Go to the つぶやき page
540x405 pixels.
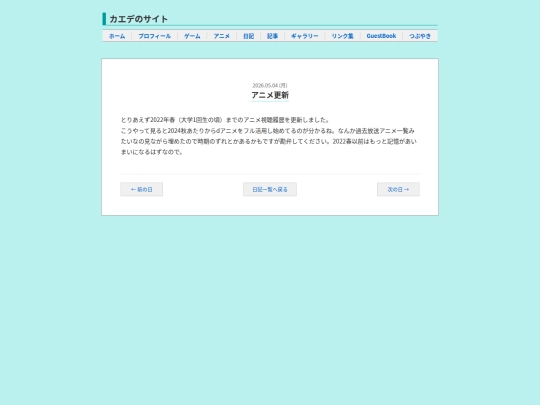coord(420,36)
